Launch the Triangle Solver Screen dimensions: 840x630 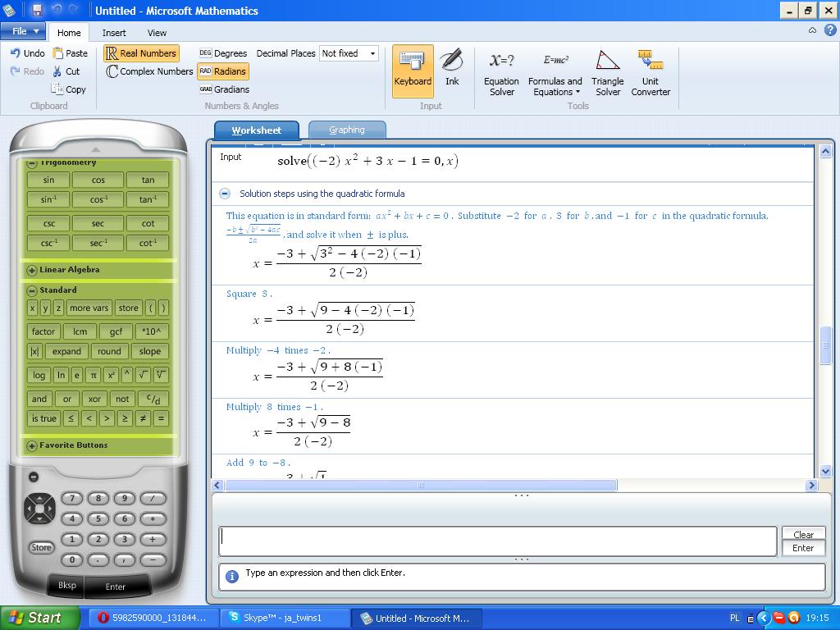(x=608, y=74)
